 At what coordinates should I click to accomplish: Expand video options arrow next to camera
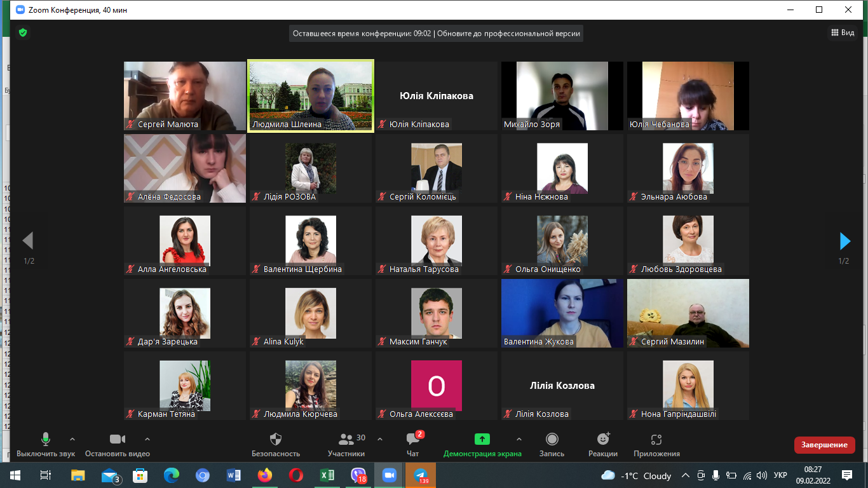pos(147,439)
